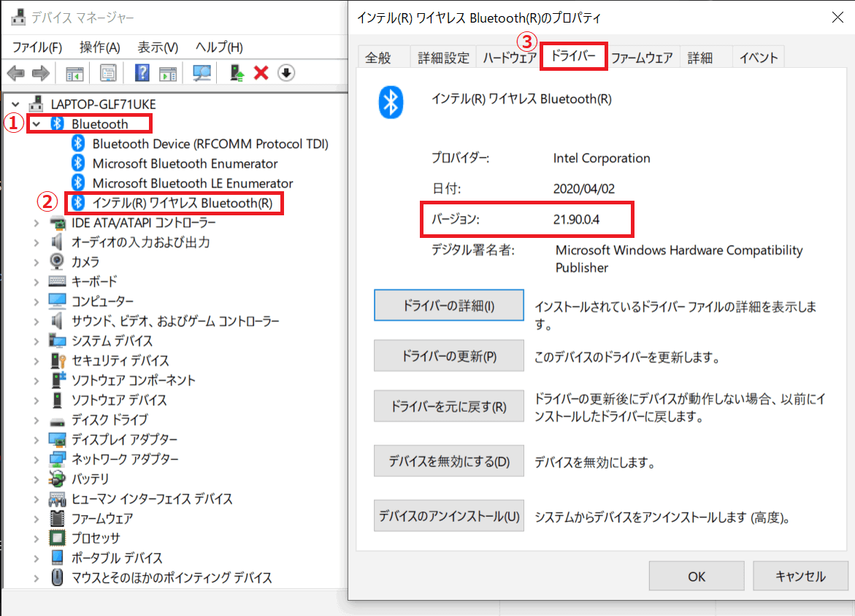This screenshot has width=855, height=616.
Task: Click the コンピューター monitor icon
Action: [57, 301]
